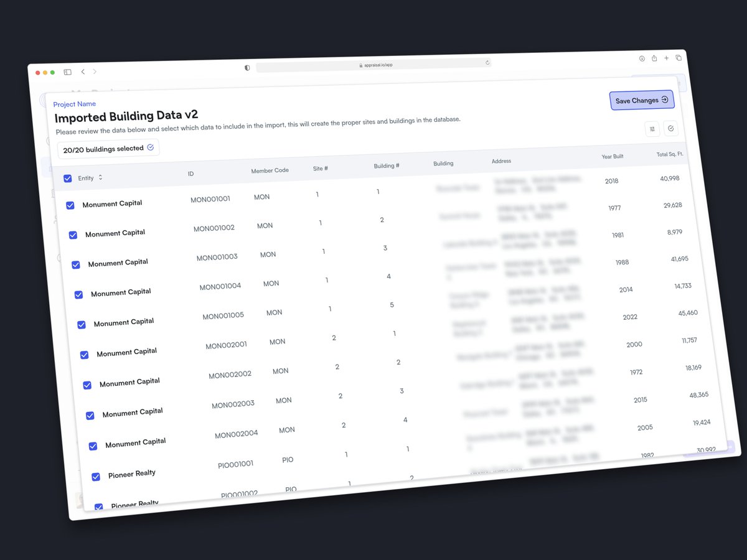Image resolution: width=747 pixels, height=560 pixels.
Task: Select the ID cell MON002004
Action: point(237,434)
